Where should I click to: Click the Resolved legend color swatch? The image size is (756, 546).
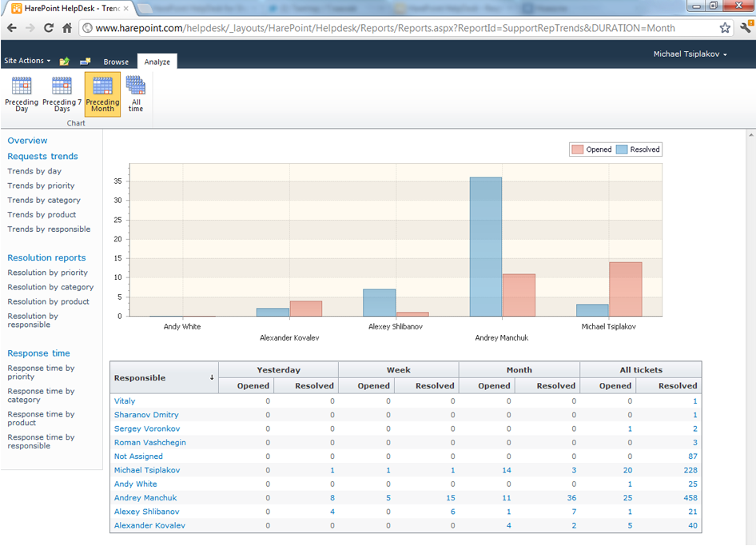[622, 149]
